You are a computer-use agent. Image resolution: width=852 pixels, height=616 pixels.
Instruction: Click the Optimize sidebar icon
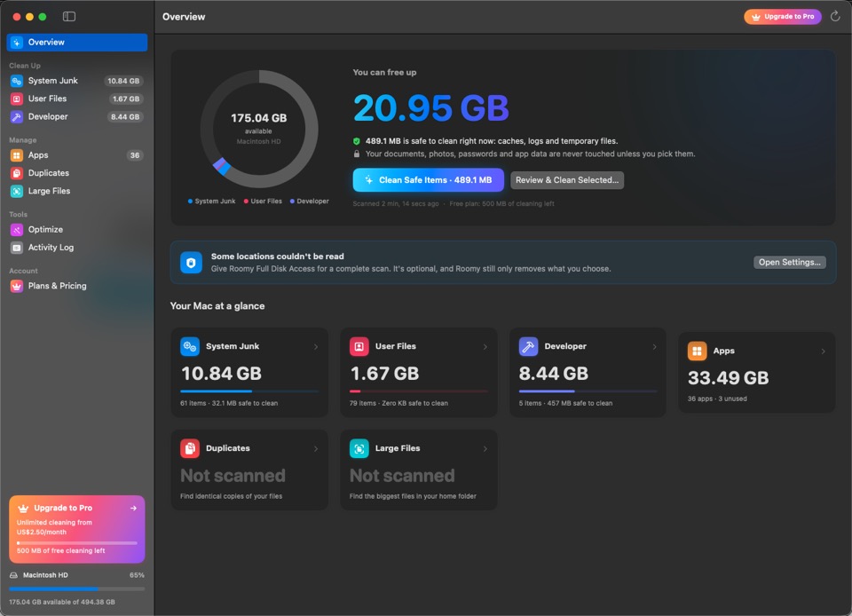click(17, 230)
